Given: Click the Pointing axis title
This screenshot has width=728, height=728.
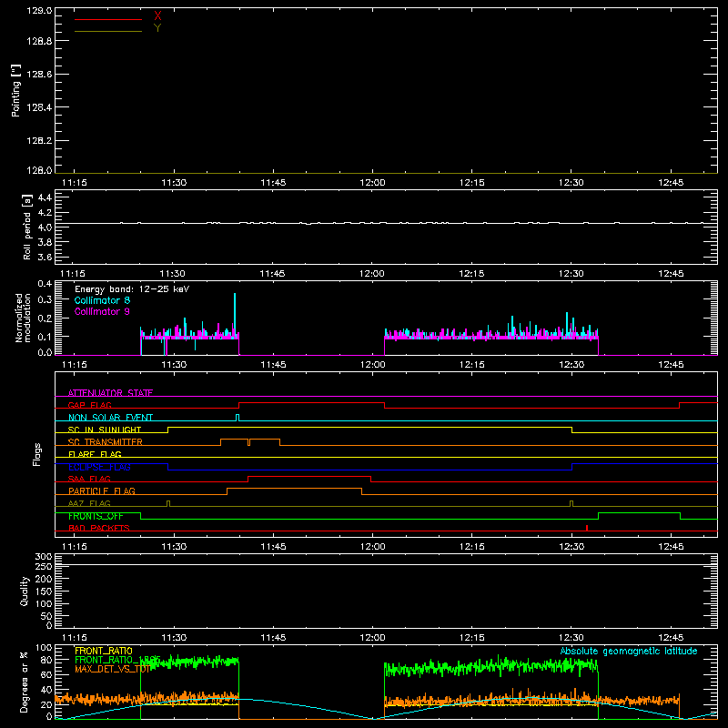Looking at the screenshot, I should point(16,90).
